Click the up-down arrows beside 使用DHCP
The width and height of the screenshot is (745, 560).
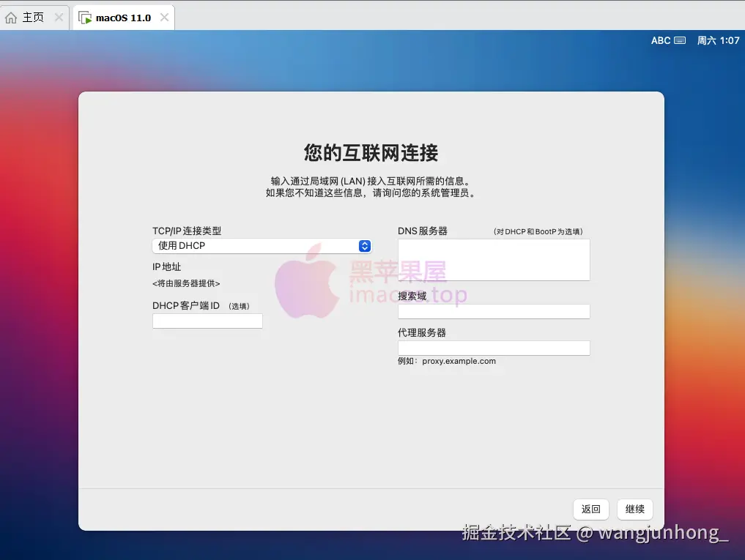point(364,245)
